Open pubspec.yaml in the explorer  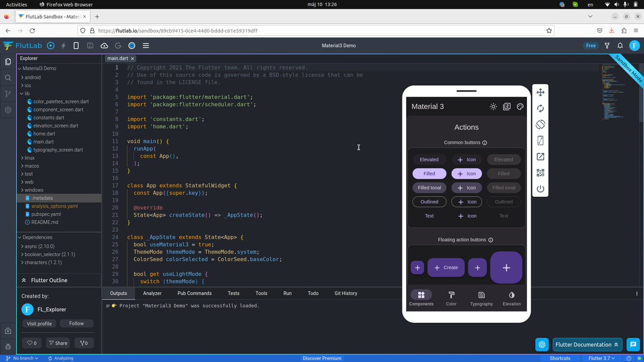46,214
